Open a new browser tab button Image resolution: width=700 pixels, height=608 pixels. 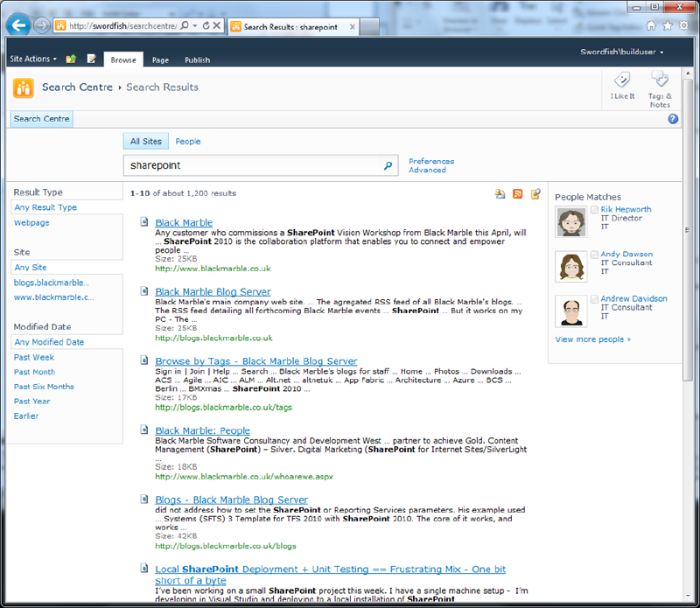pos(369,27)
